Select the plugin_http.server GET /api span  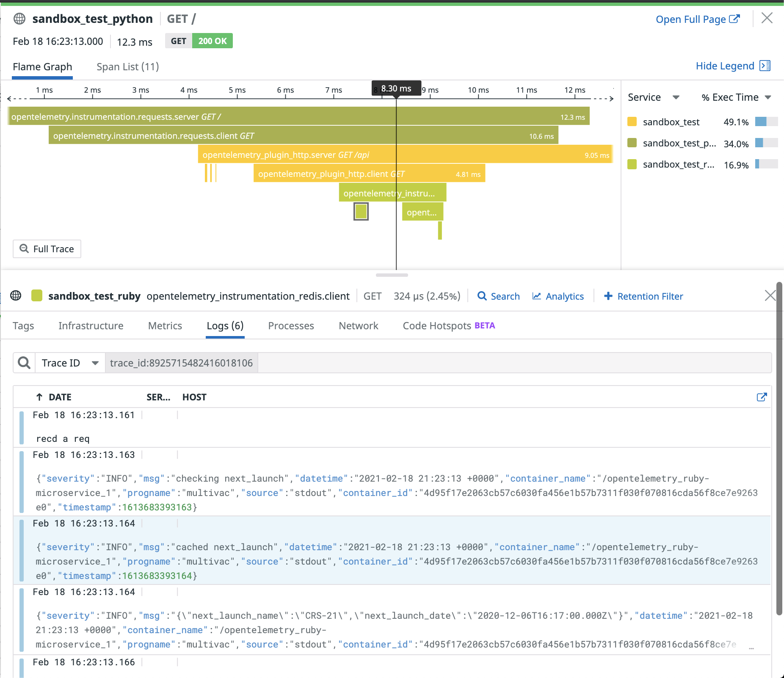[x=405, y=154]
